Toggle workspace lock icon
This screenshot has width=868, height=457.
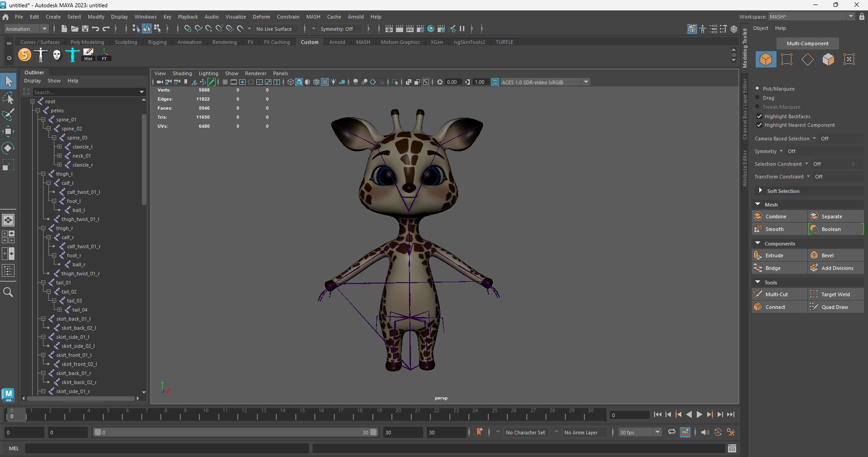click(x=862, y=16)
